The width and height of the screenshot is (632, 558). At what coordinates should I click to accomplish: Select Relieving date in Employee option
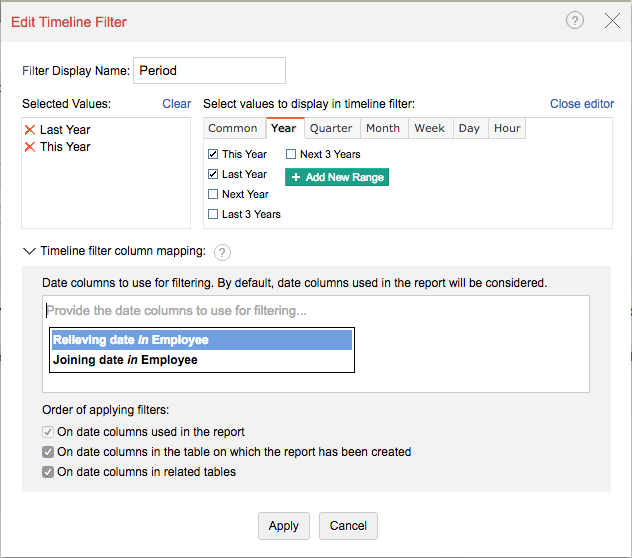click(x=202, y=340)
